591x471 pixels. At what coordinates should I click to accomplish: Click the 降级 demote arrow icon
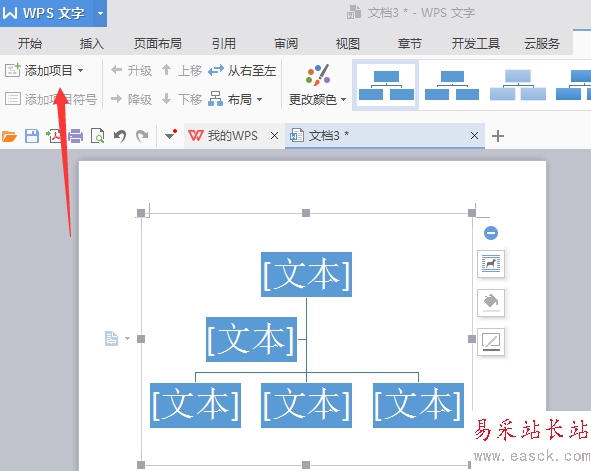(116, 99)
